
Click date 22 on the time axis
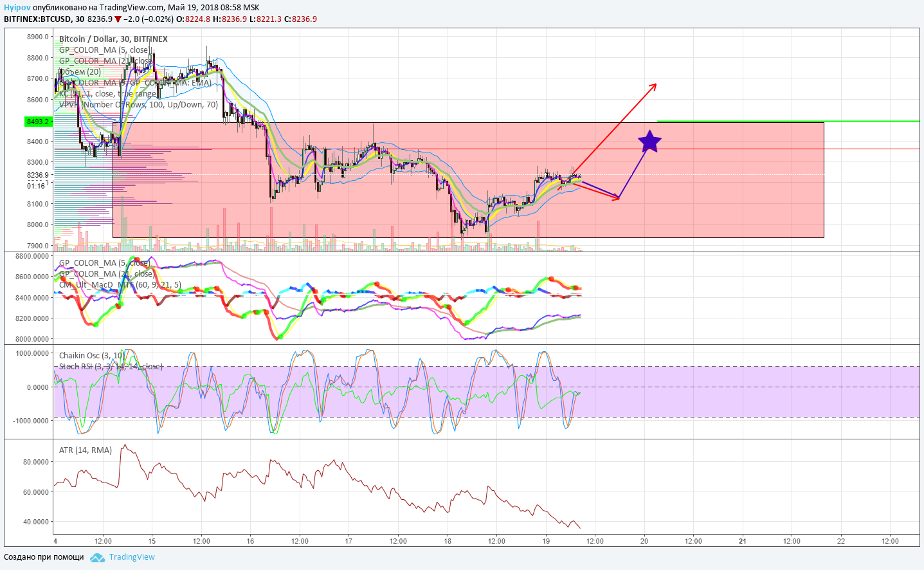[x=841, y=541]
